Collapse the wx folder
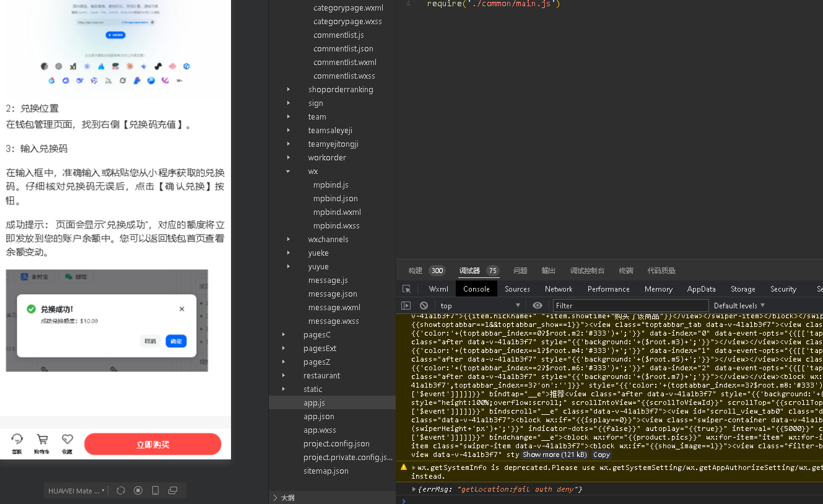The width and height of the screenshot is (823, 504). click(x=288, y=171)
